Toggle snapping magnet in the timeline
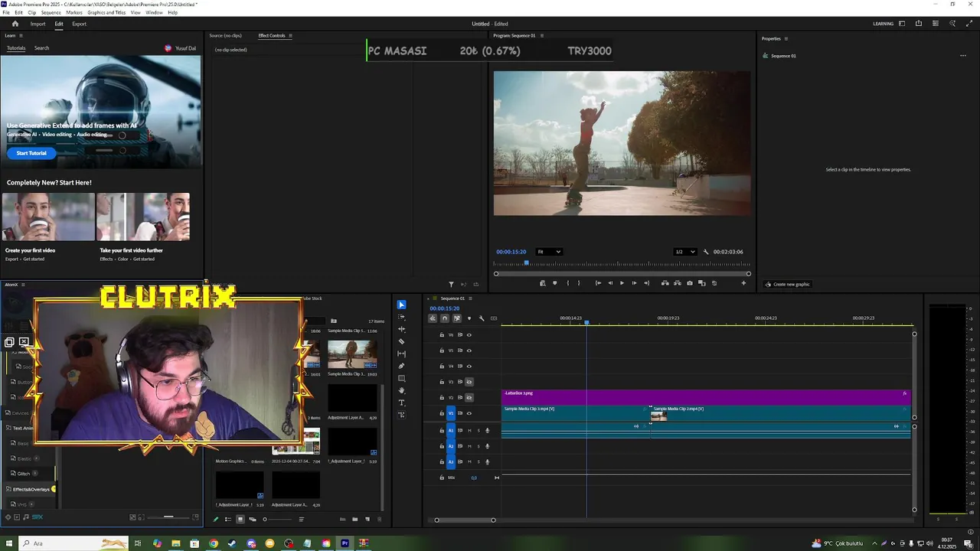 tap(444, 318)
